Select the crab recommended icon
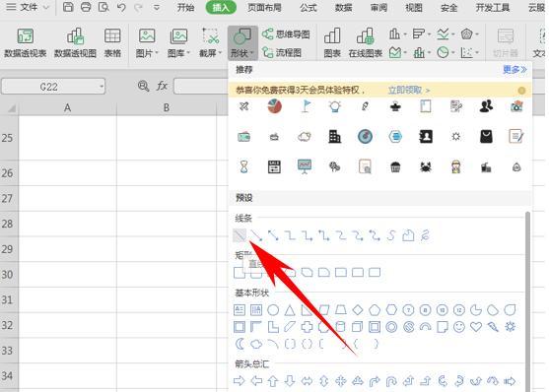The image size is (549, 392). (x=426, y=167)
